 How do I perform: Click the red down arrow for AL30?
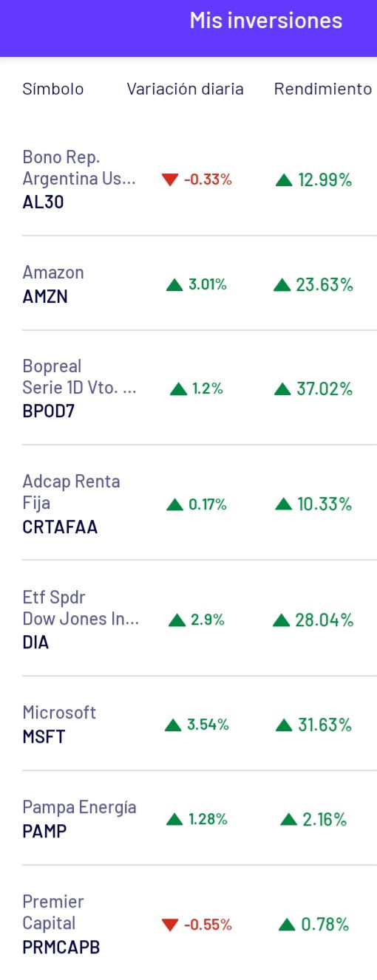170,179
